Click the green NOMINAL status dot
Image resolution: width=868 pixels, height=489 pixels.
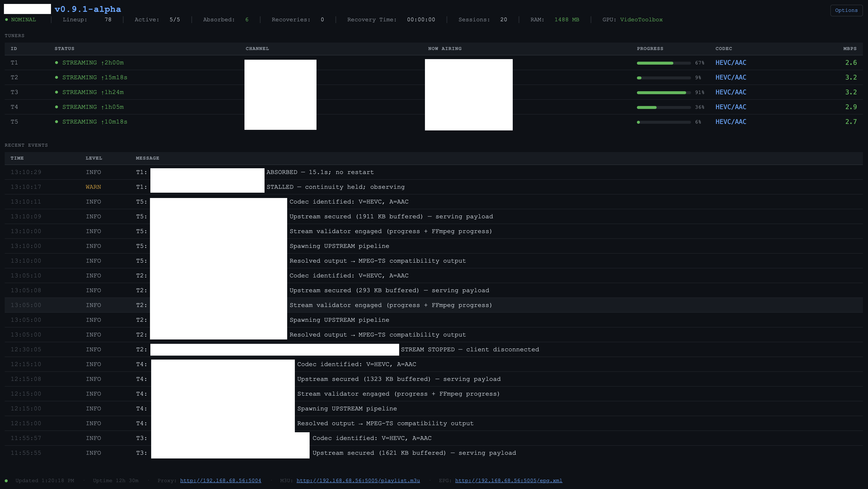(x=6, y=20)
